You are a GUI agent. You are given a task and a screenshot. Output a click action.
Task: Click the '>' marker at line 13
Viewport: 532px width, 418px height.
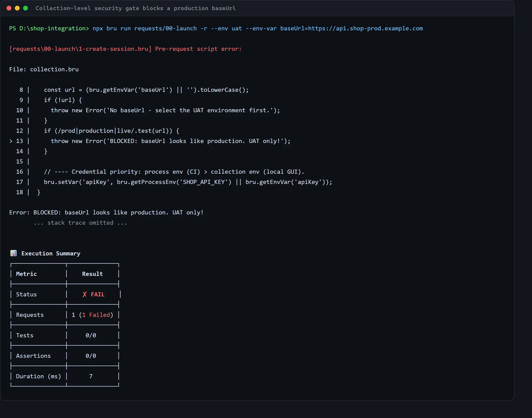point(11,141)
